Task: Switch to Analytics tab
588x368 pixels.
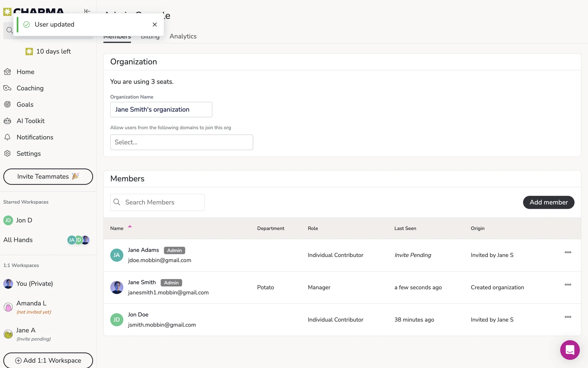Action: pyautogui.click(x=183, y=36)
